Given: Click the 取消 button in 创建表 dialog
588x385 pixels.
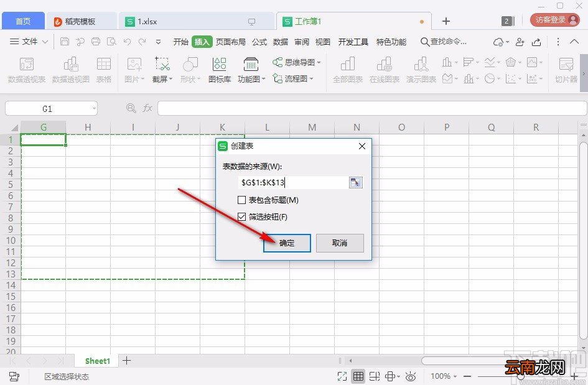Looking at the screenshot, I should [x=340, y=243].
